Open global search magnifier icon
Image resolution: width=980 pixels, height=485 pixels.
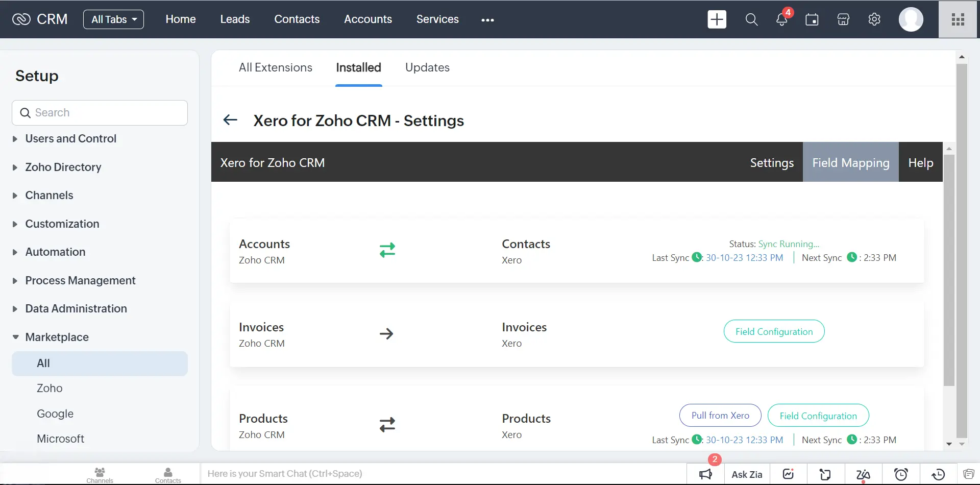(751, 19)
